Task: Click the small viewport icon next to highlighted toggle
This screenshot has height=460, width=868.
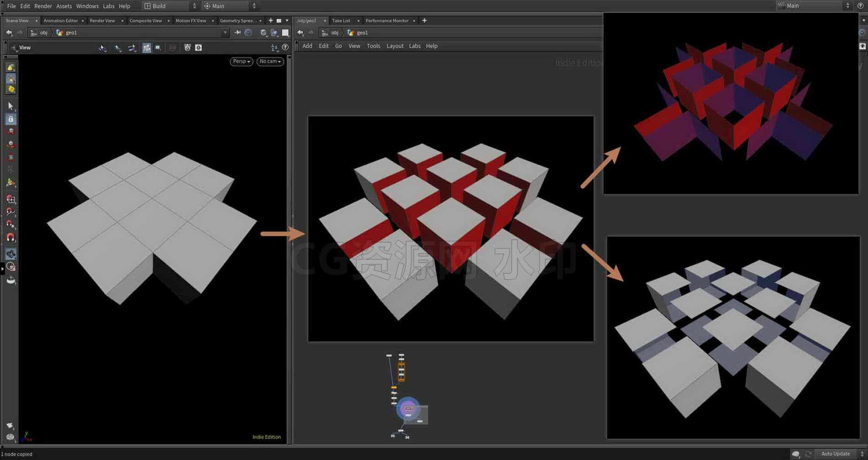Action: [x=158, y=48]
